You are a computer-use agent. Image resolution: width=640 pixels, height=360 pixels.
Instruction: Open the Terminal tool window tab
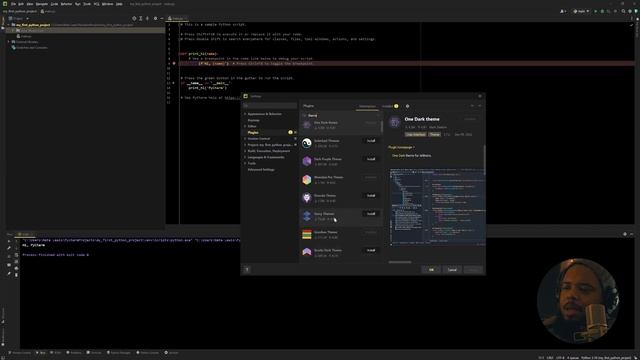94,353
